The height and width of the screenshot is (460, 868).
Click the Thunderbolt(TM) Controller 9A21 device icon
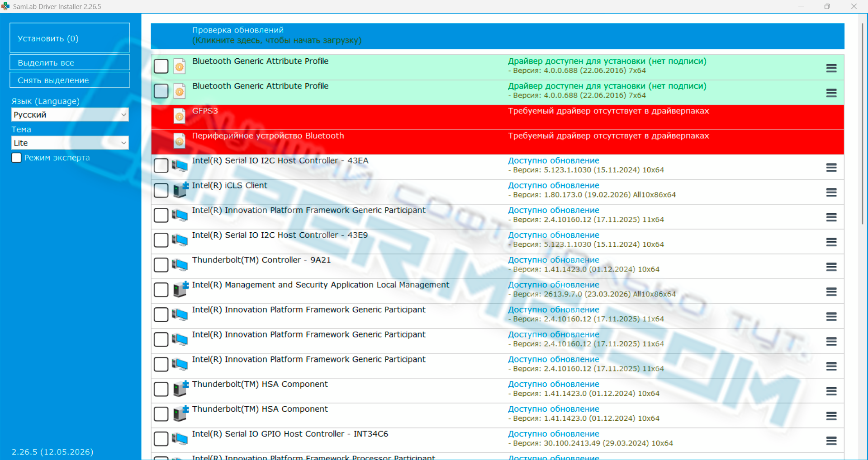(x=180, y=265)
